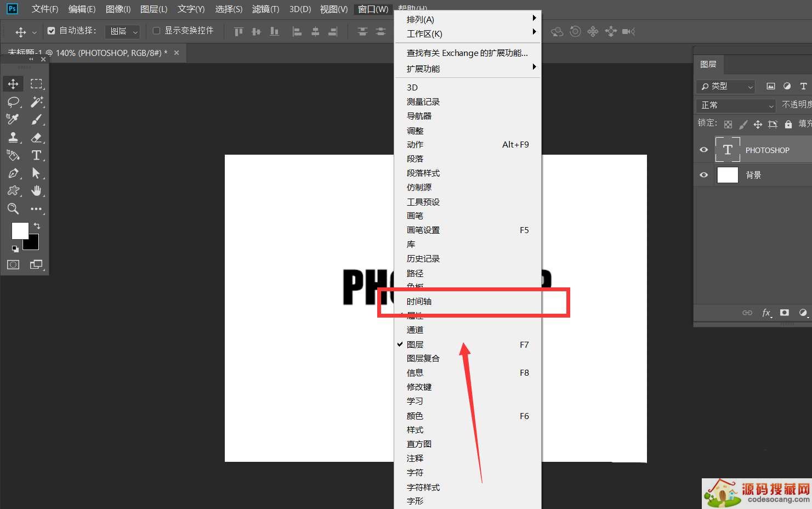Select the Clone Stamp tool

[x=13, y=138]
